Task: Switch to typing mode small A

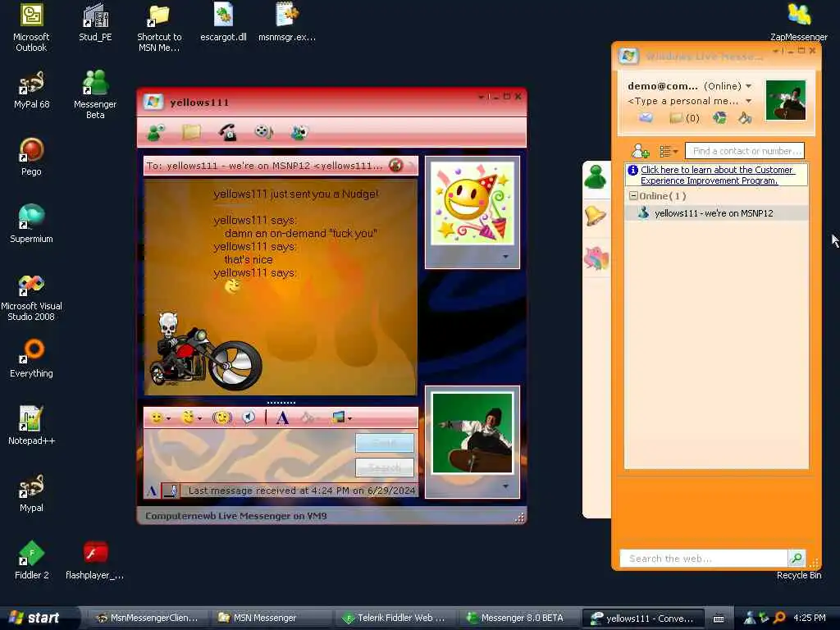Action: coord(152,491)
